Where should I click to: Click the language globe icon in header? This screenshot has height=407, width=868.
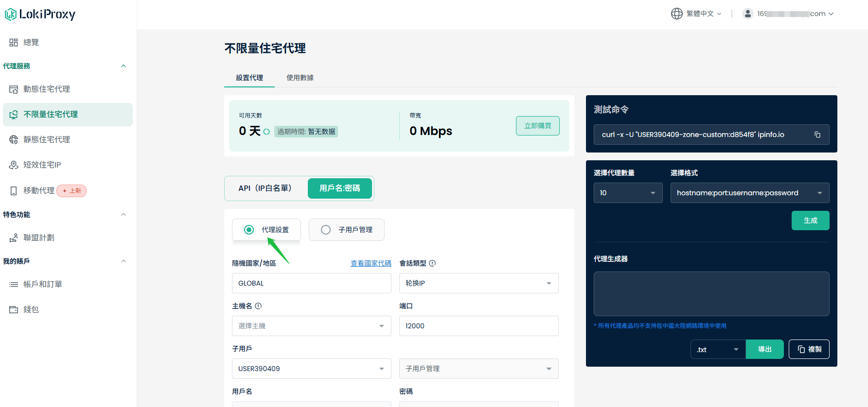[x=677, y=14]
